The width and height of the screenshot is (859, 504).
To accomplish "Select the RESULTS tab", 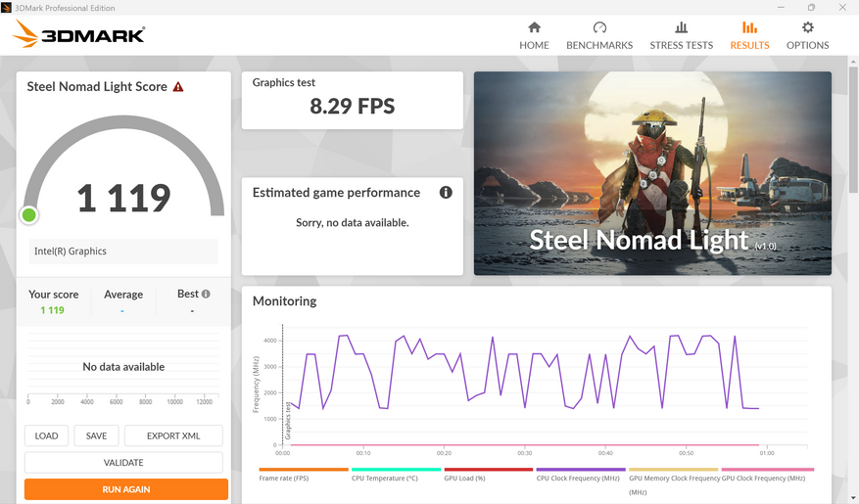I will [749, 36].
